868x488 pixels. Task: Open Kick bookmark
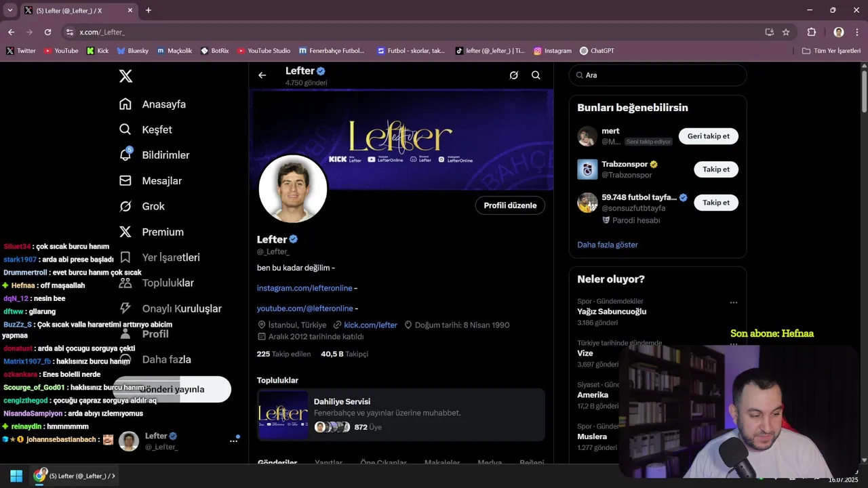pyautogui.click(x=98, y=51)
